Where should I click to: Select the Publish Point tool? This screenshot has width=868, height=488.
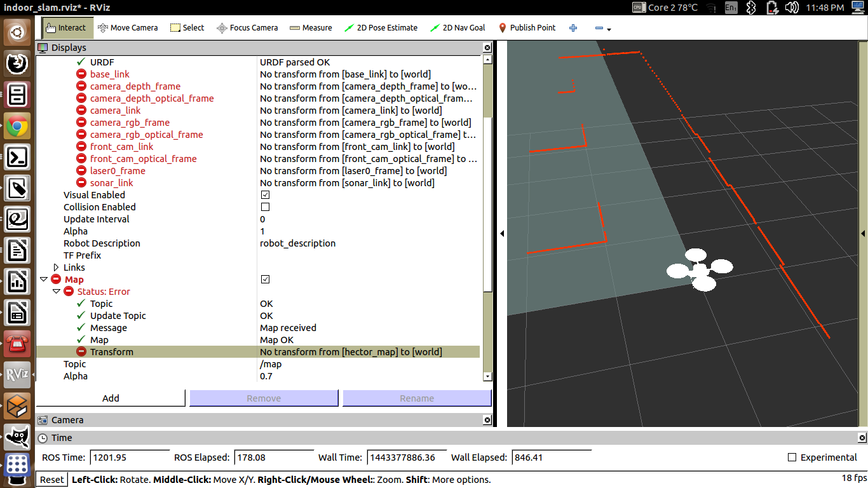click(527, 28)
